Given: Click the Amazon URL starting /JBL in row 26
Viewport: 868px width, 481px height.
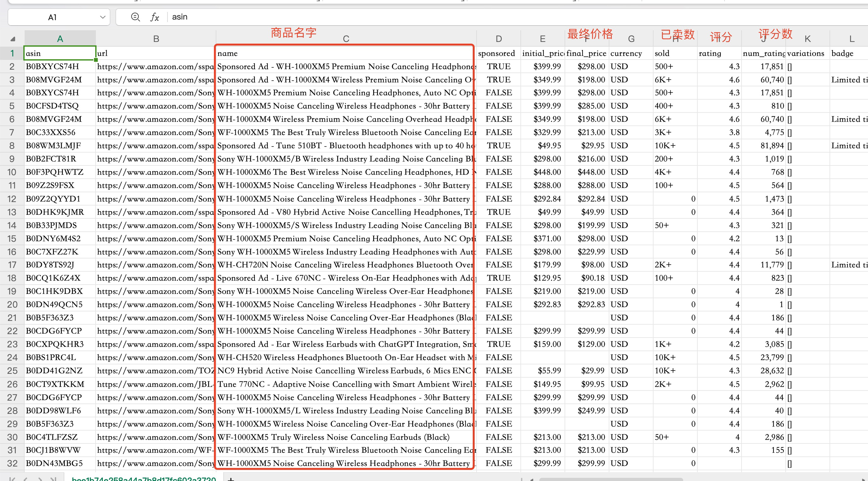Looking at the screenshot, I should tap(156, 384).
